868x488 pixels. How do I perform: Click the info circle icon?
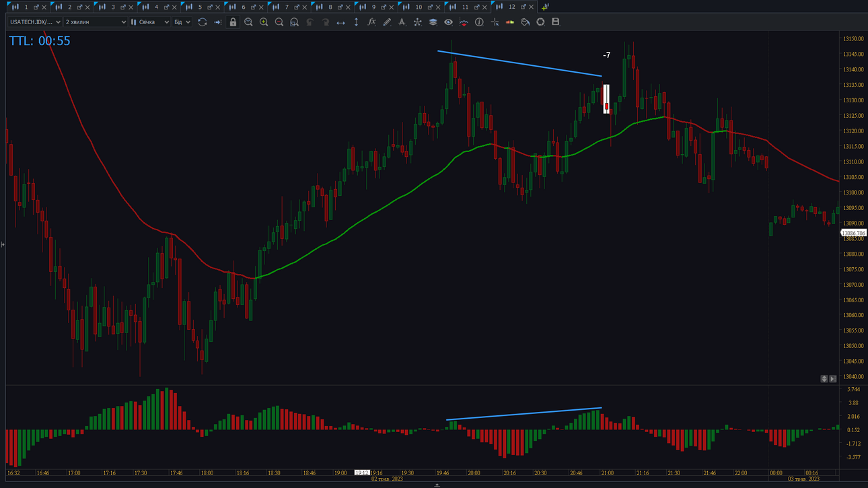tap(479, 22)
